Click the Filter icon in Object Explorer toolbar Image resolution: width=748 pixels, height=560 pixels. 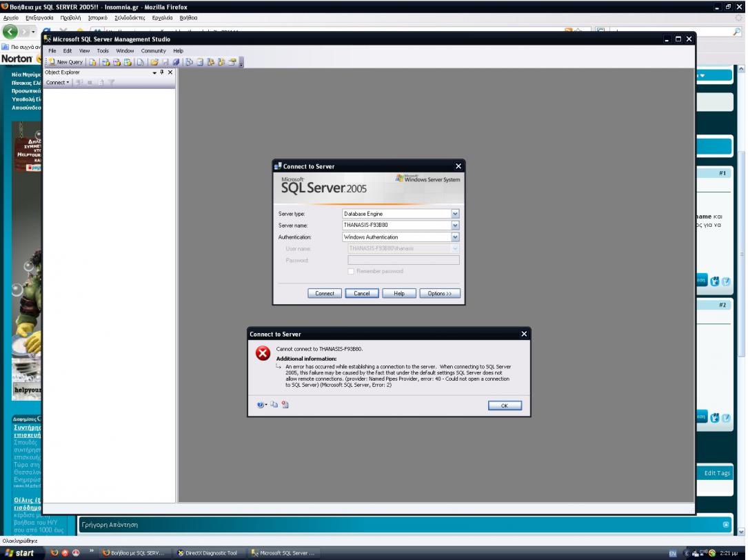tap(111, 83)
